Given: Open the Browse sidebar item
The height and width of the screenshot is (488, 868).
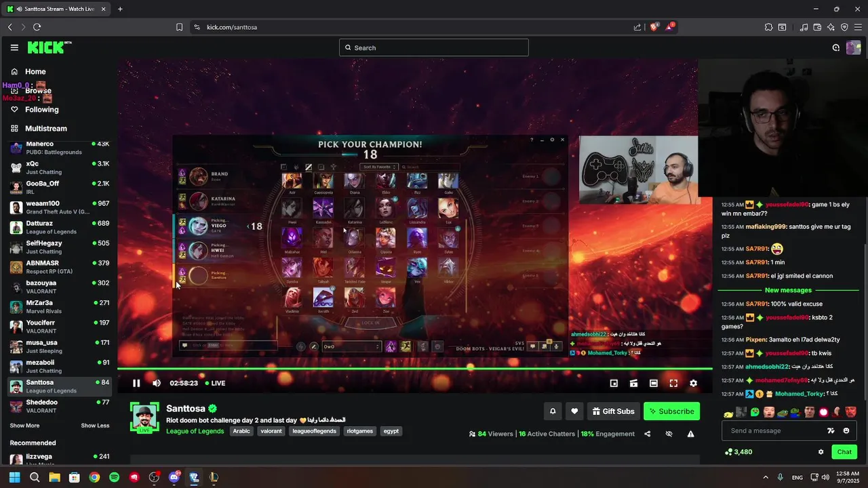Looking at the screenshot, I should [59, 91].
